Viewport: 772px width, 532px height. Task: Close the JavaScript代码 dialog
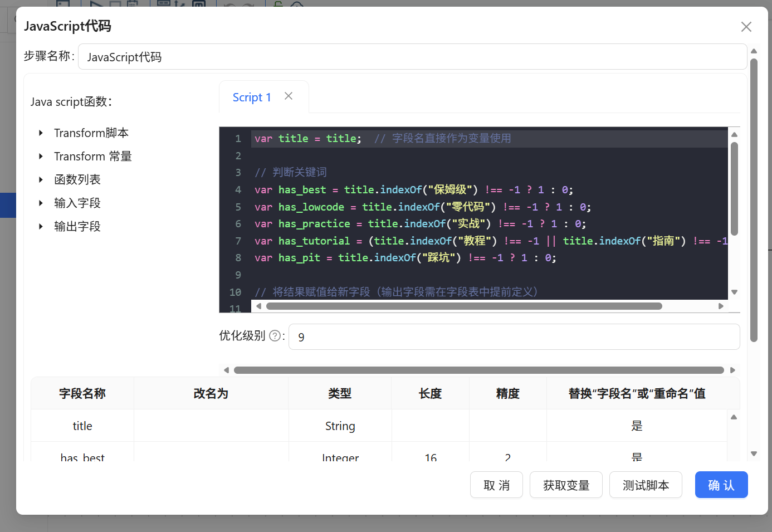pyautogui.click(x=746, y=27)
